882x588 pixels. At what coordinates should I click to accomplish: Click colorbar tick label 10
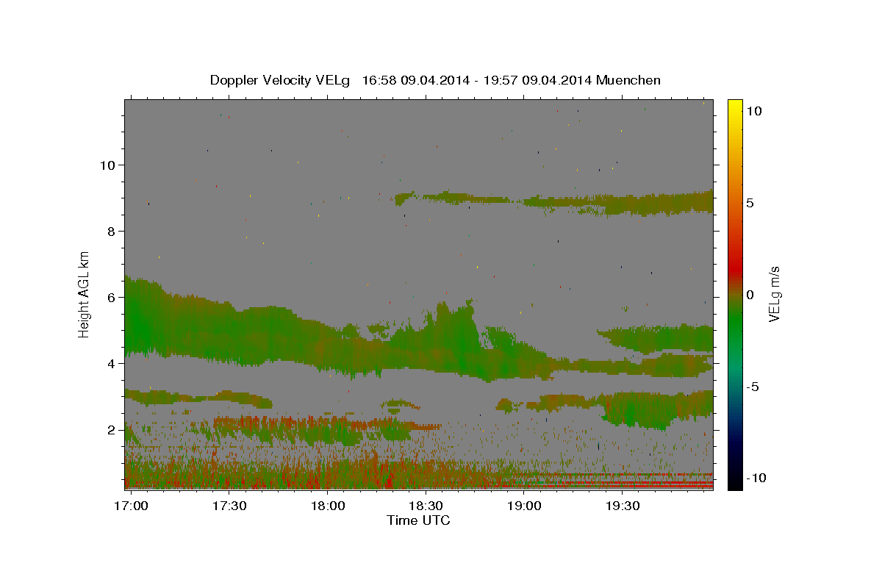point(753,110)
